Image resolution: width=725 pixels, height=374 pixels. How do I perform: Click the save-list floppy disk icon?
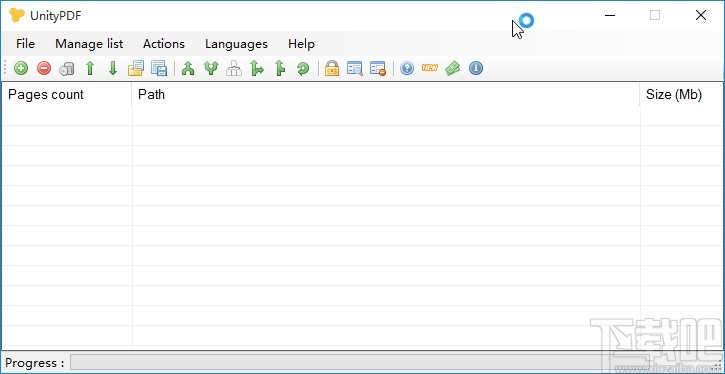coord(159,68)
